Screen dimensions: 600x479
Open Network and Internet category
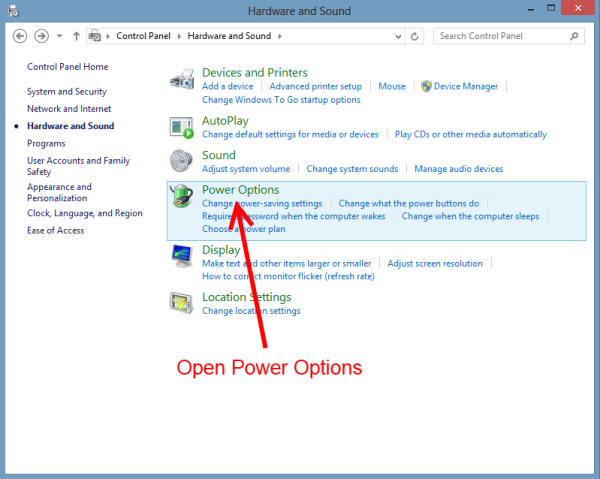[69, 109]
